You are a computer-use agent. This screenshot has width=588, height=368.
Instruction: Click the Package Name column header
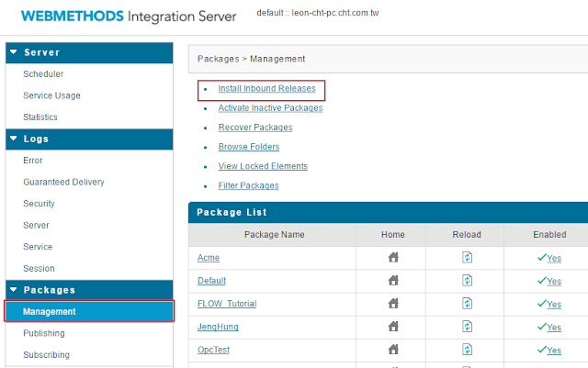point(274,235)
